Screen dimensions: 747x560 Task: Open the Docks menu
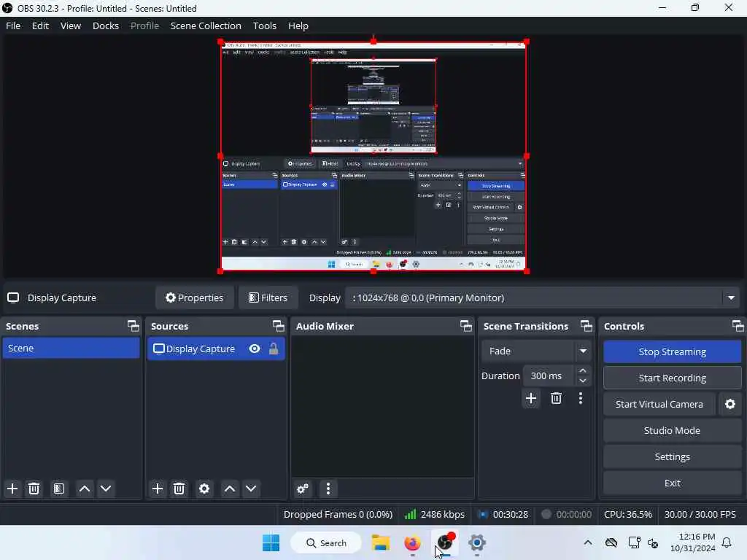point(106,26)
